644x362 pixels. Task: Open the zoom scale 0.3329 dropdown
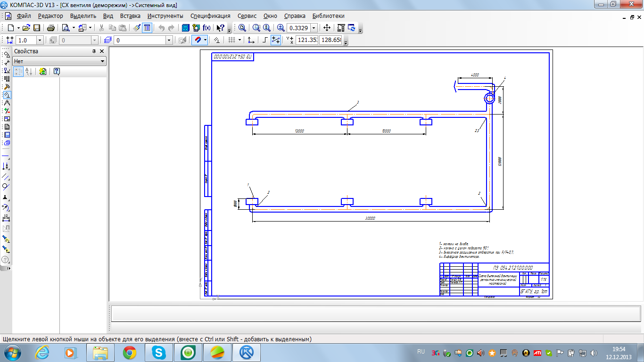pos(314,28)
